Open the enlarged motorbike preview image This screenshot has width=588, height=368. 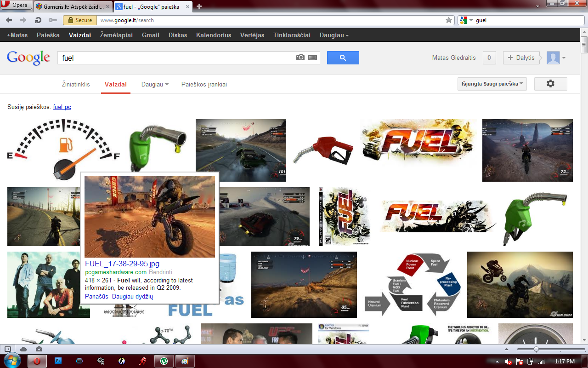click(150, 217)
